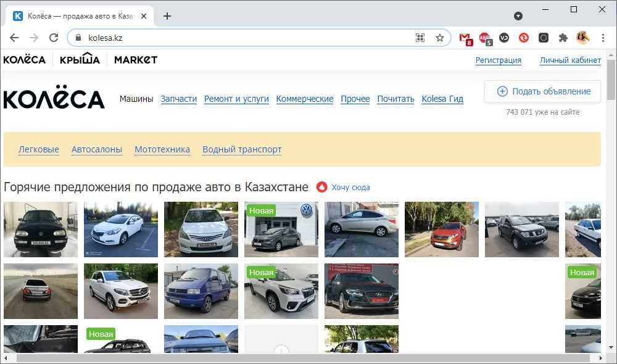Open the white Mercedes SUV thumbnail
This screenshot has width=617, height=364.
click(121, 291)
